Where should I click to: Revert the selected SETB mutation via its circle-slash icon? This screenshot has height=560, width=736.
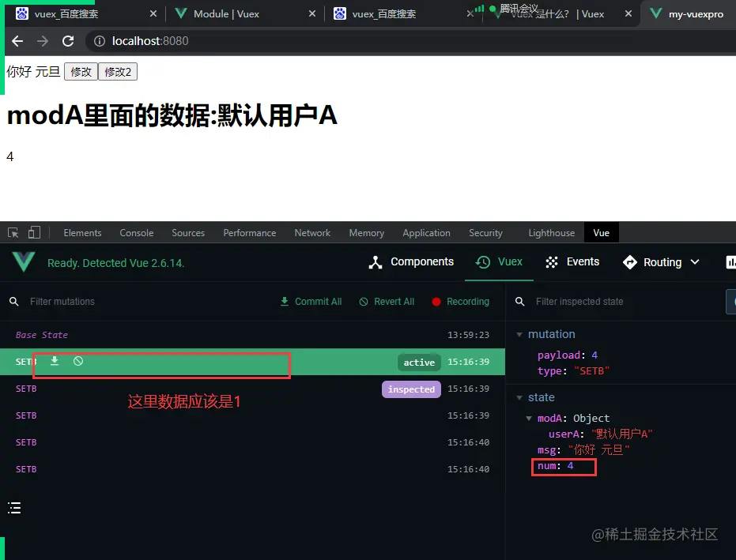(x=77, y=361)
